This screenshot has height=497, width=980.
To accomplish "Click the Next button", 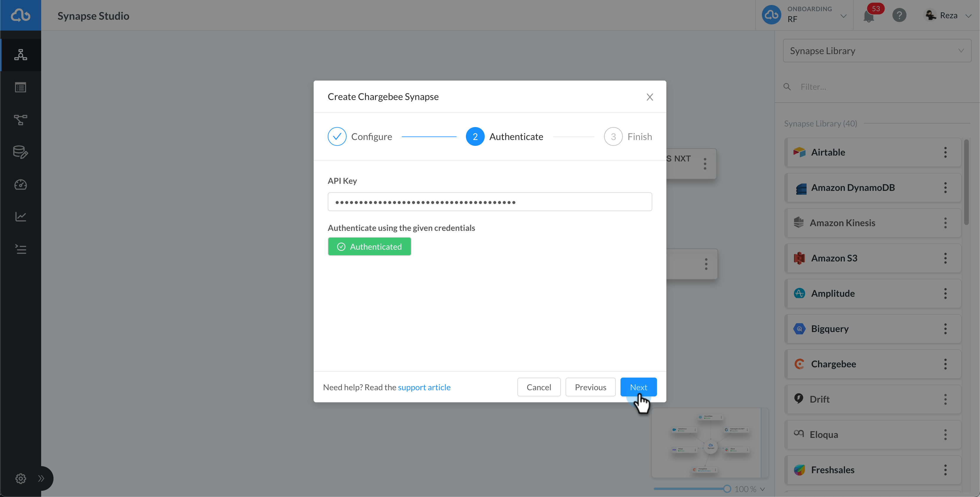I will click(638, 387).
